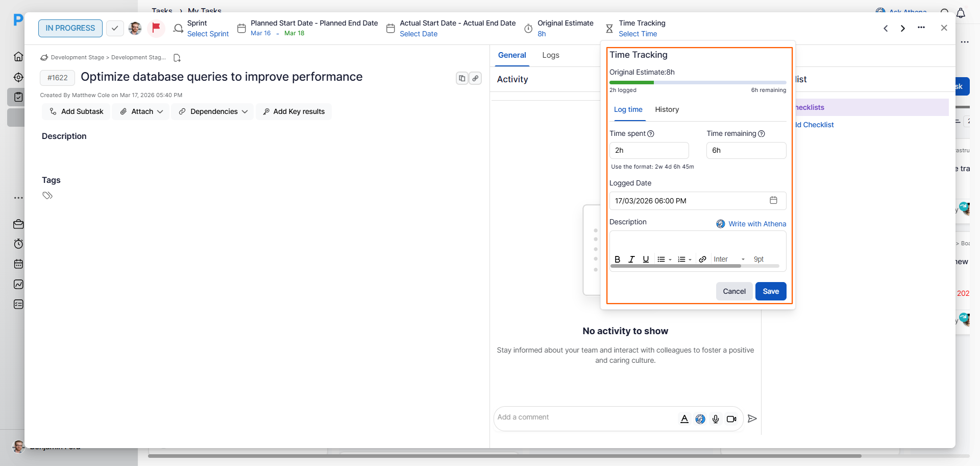Click the Write with Athena link
Viewport: 980px width, 466px height.
coord(751,224)
